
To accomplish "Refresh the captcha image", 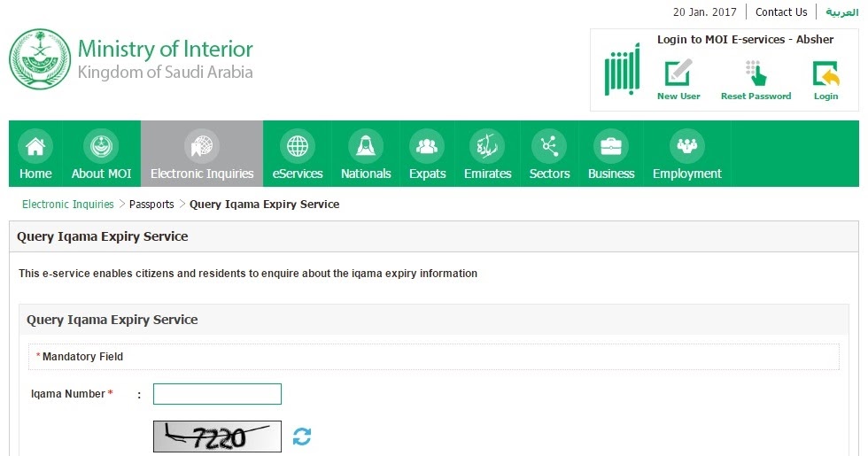I will [302, 437].
